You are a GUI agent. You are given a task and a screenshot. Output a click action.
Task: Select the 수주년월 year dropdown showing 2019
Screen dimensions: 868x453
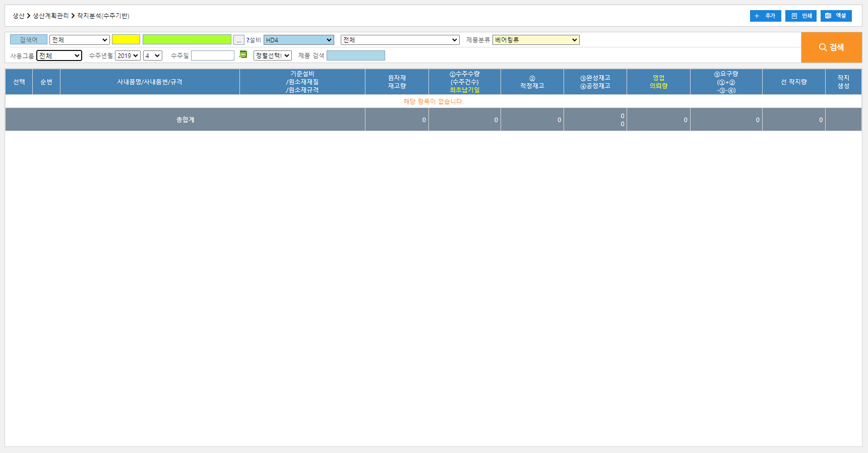click(x=128, y=55)
